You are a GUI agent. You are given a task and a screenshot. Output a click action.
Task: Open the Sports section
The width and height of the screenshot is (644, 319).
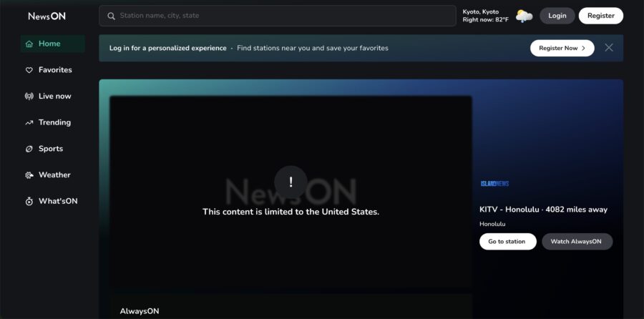click(52, 149)
